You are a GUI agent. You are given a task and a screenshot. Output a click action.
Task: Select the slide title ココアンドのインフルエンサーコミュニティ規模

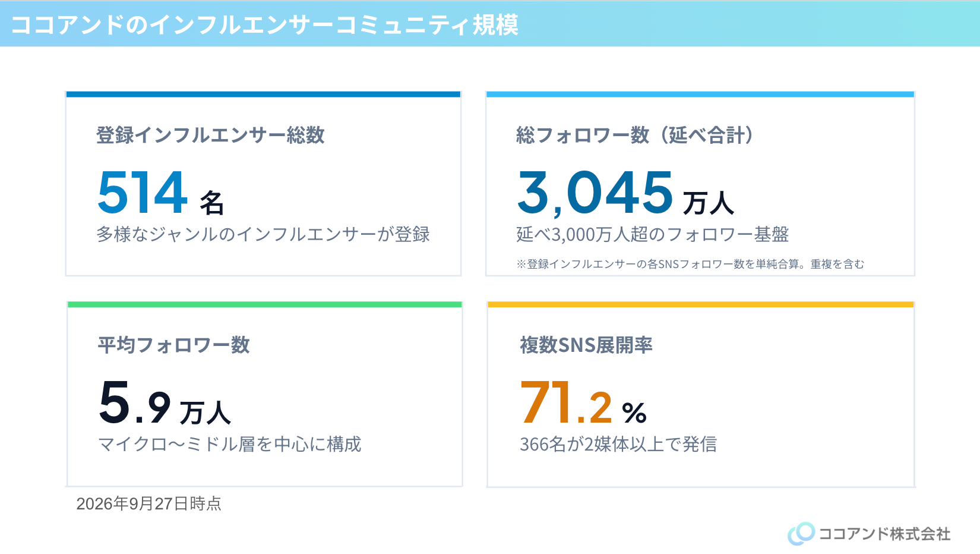tap(264, 24)
